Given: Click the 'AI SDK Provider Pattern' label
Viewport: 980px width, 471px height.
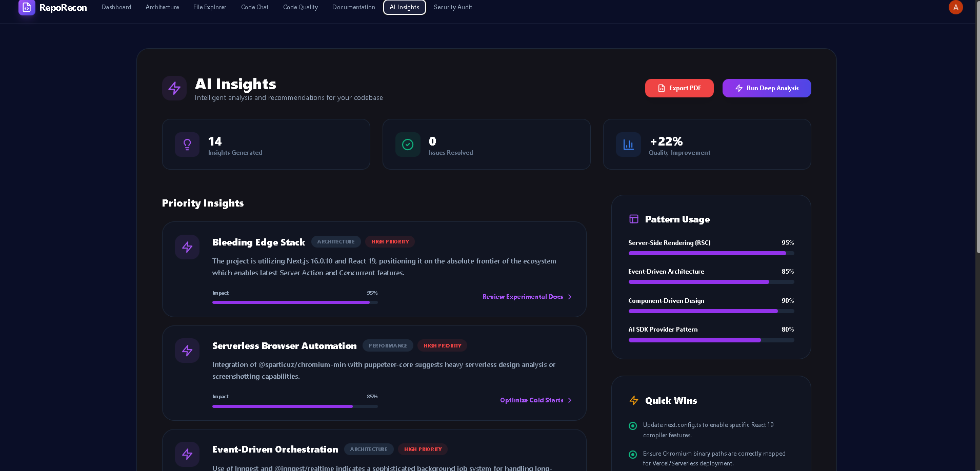Looking at the screenshot, I should [663, 330].
